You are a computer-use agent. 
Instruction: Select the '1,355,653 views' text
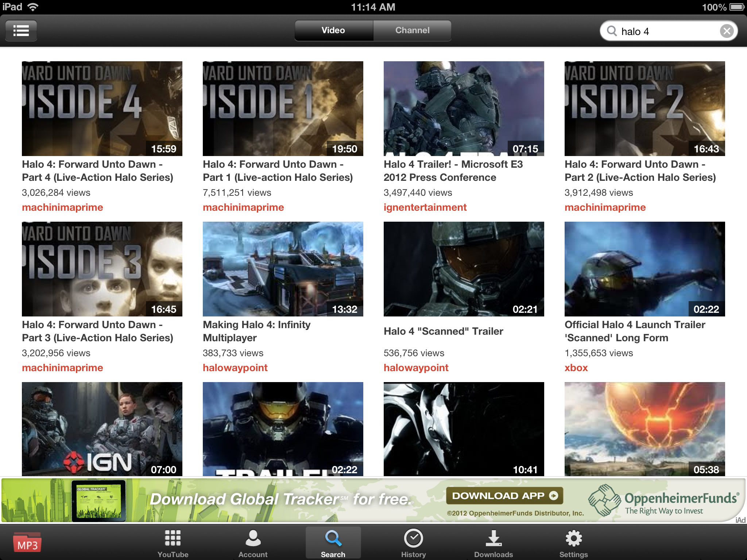(599, 353)
